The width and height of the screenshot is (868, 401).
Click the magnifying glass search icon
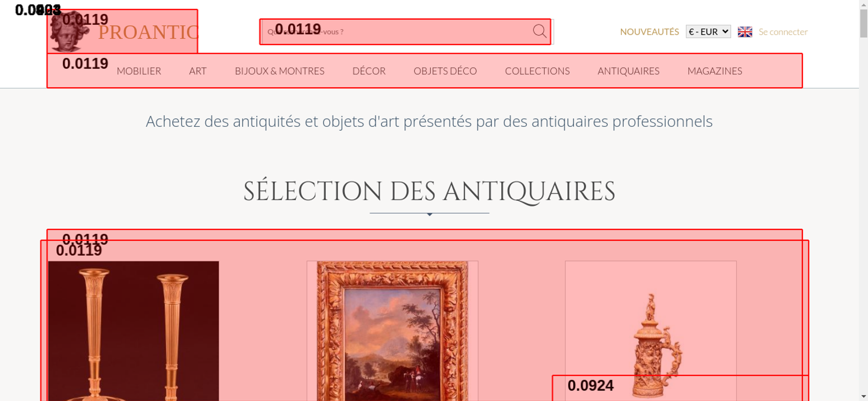(539, 31)
